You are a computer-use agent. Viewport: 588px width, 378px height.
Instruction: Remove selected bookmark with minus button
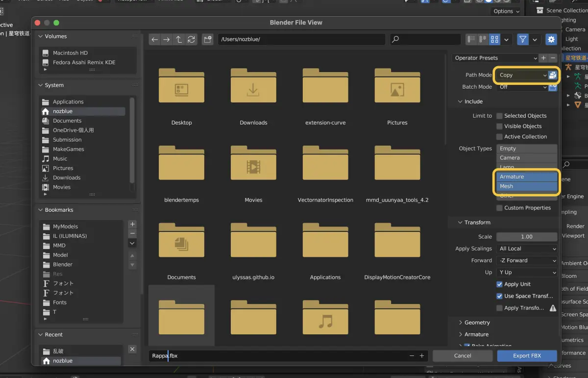(x=132, y=233)
